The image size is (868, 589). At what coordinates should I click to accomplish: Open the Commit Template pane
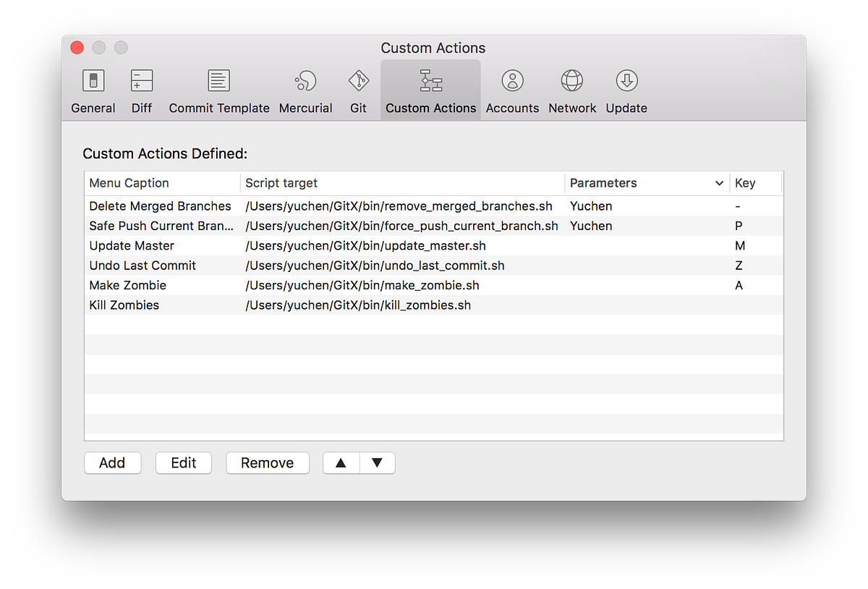coord(218,90)
